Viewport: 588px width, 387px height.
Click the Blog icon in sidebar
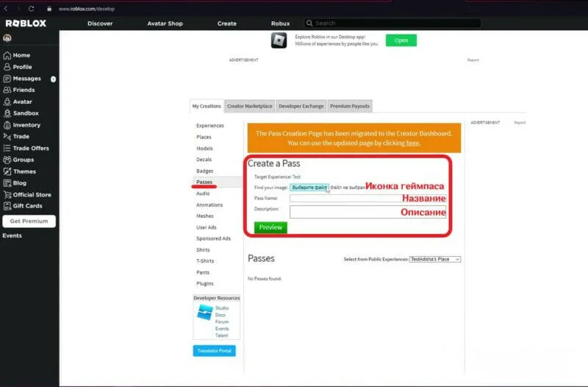(7, 183)
